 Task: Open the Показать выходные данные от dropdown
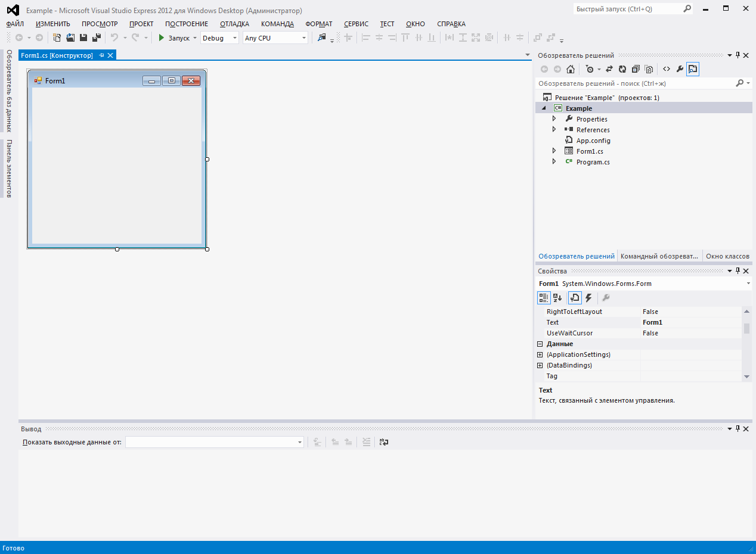pos(215,442)
